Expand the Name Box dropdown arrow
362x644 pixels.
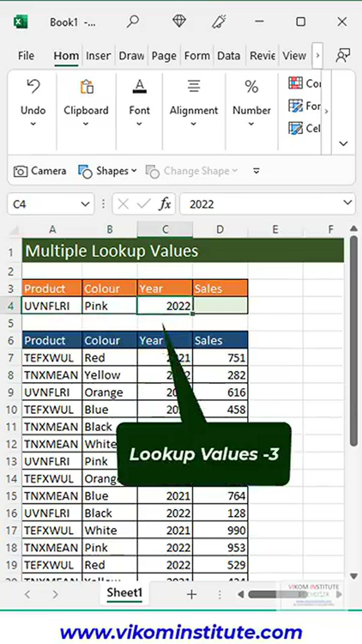85,204
